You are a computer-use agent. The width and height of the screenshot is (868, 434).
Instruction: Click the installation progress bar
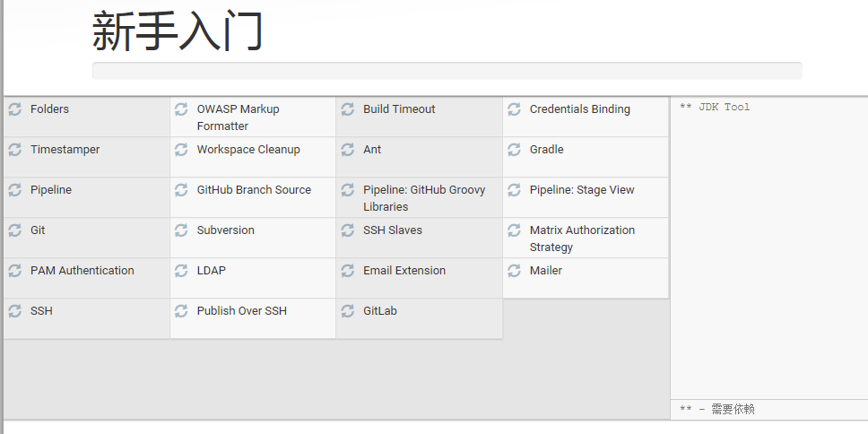tap(447, 71)
